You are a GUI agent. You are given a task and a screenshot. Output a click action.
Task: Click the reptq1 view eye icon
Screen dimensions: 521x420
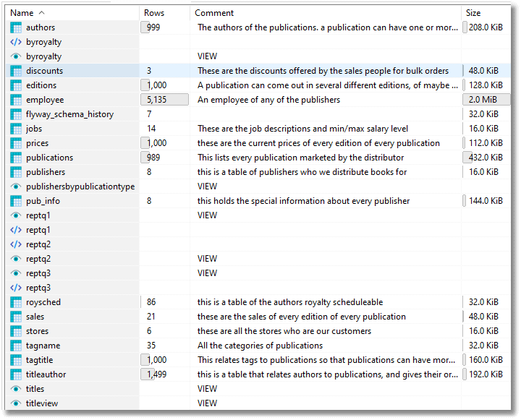click(x=16, y=215)
